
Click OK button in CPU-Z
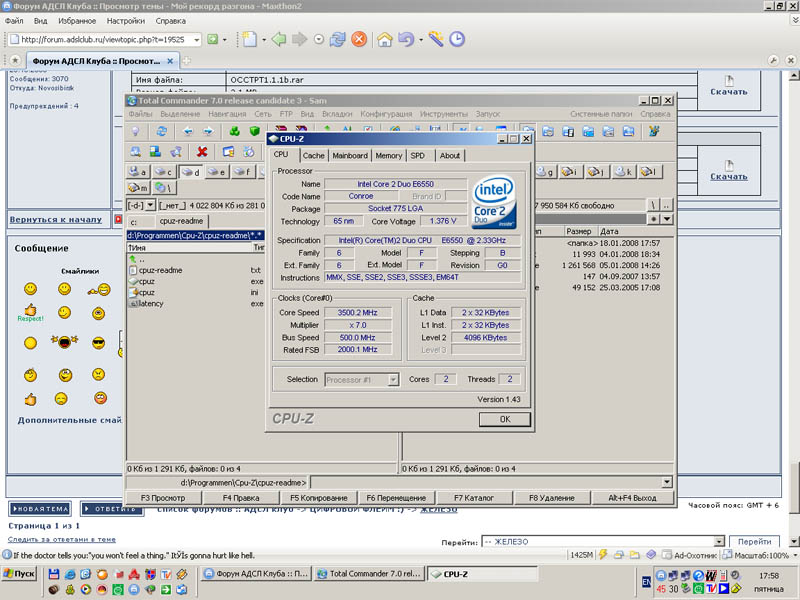pos(505,419)
